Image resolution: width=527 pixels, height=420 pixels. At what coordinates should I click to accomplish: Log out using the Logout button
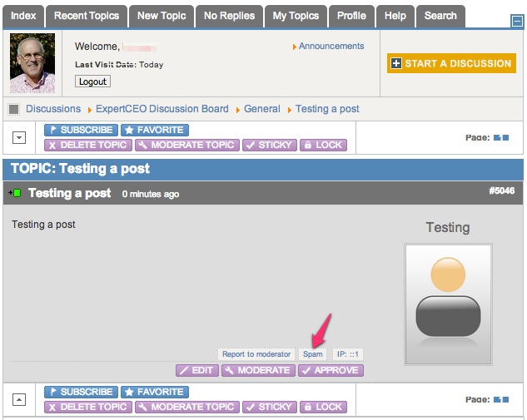pyautogui.click(x=92, y=82)
